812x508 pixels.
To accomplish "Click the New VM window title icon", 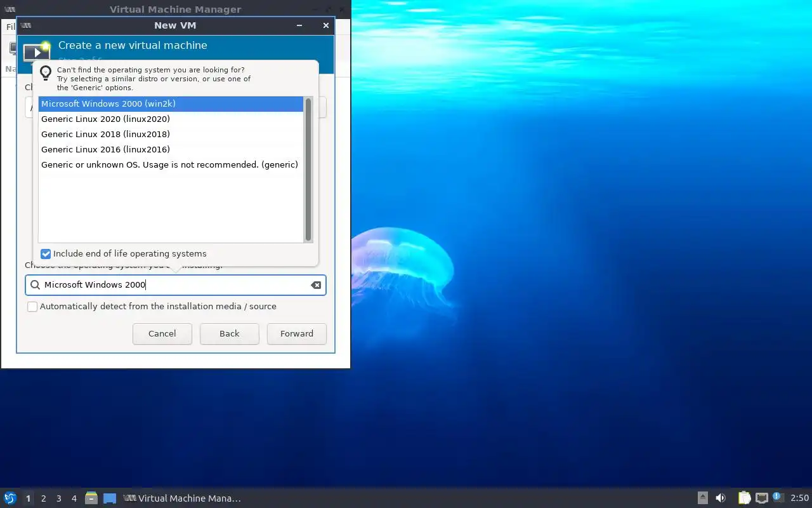I will click(x=26, y=25).
